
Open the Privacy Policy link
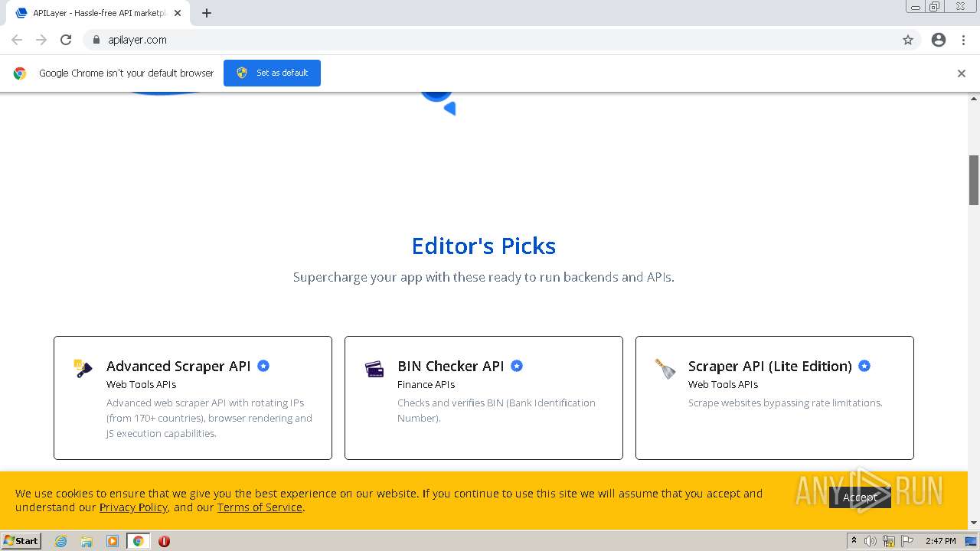(x=133, y=507)
